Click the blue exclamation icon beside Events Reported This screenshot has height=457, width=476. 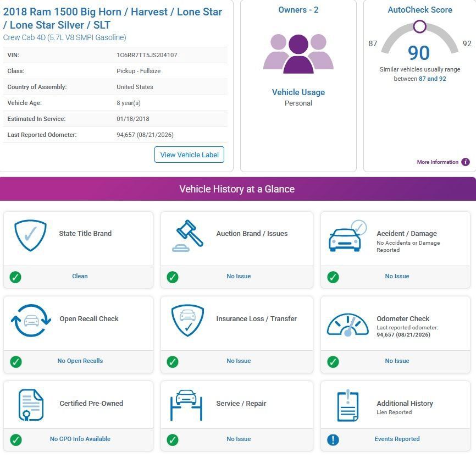coord(333,440)
